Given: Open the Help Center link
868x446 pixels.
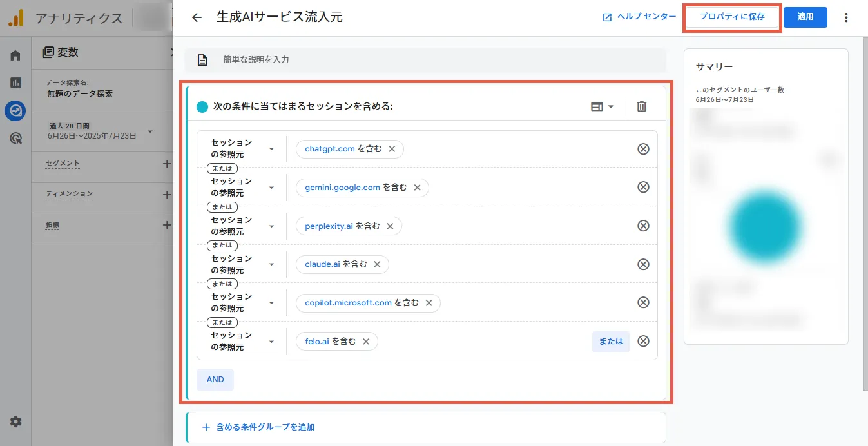Looking at the screenshot, I should click(x=639, y=17).
